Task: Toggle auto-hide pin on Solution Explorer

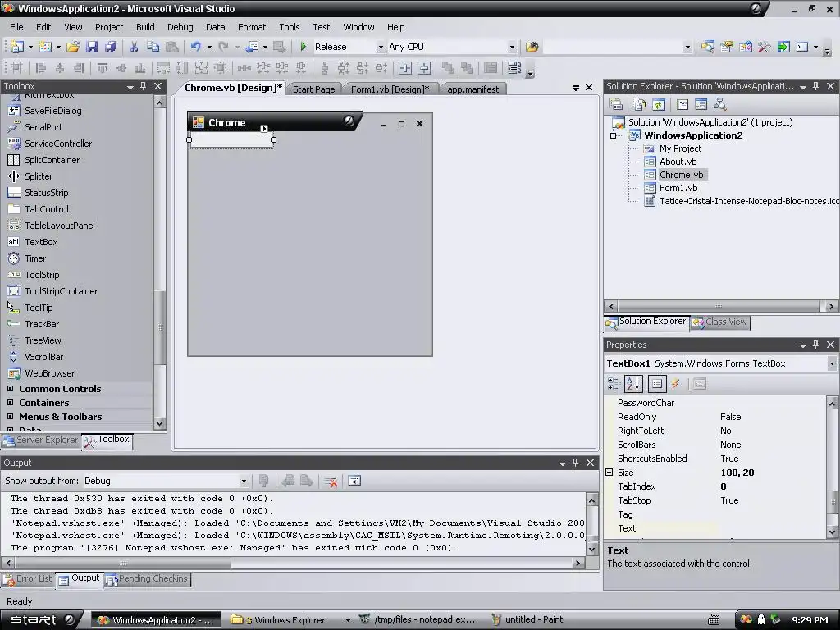Action: pos(816,85)
